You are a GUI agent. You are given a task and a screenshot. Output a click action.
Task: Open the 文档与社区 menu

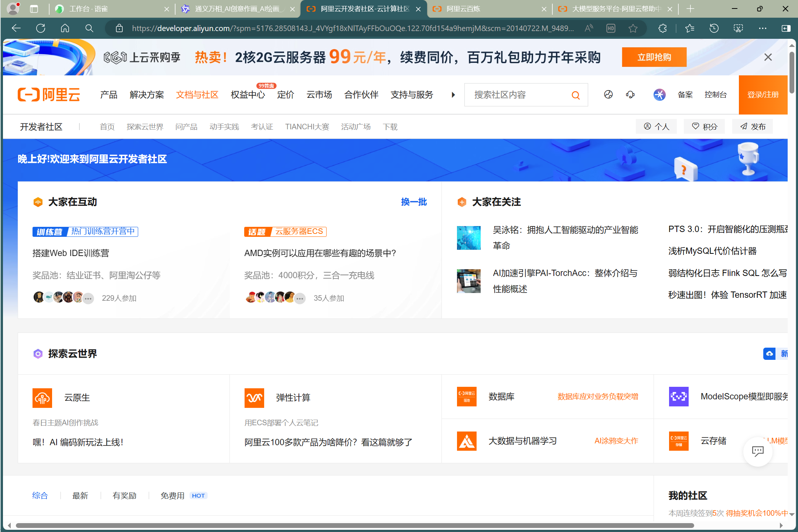pos(197,95)
